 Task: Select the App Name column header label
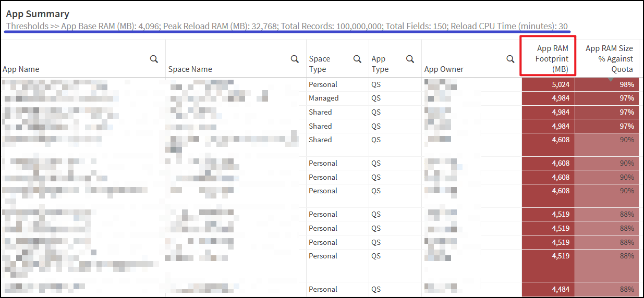click(x=21, y=69)
